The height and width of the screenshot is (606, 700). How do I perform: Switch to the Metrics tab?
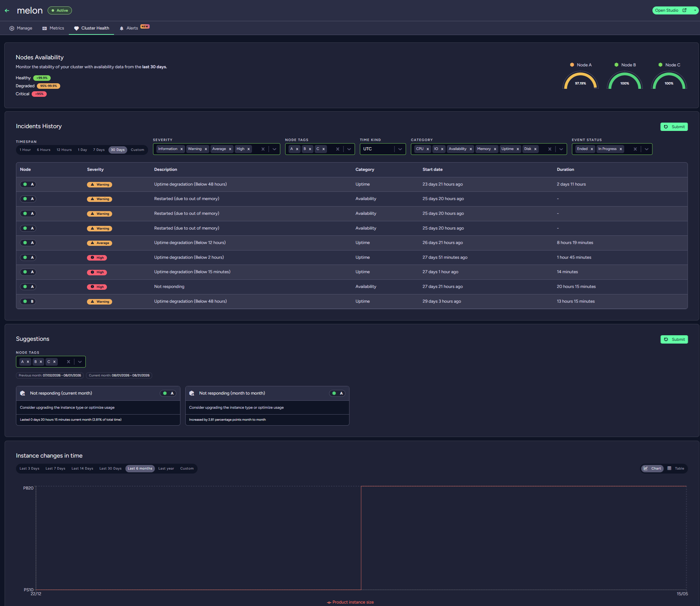pyautogui.click(x=53, y=28)
